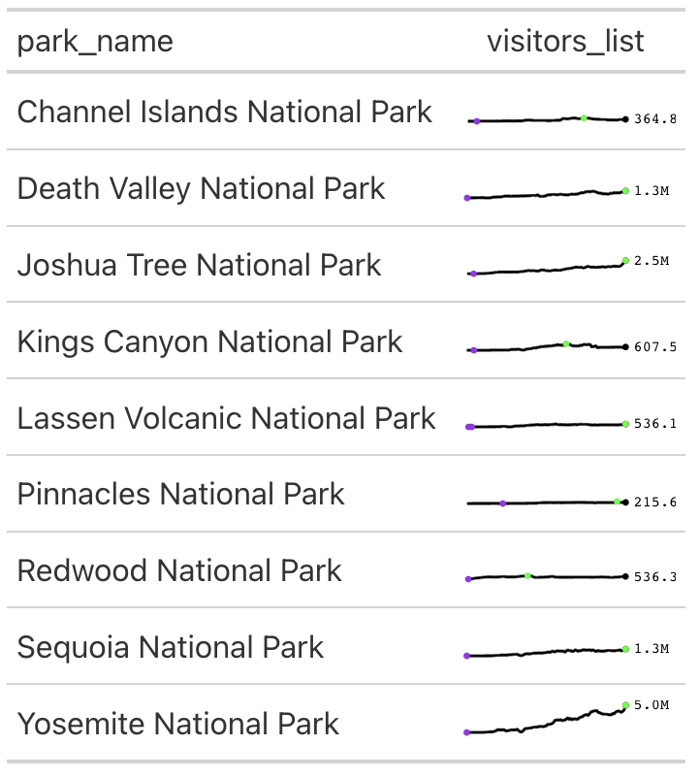Click the 607.5 sparkline end value
Image resolution: width=700 pixels, height=778 pixels.
(x=654, y=347)
